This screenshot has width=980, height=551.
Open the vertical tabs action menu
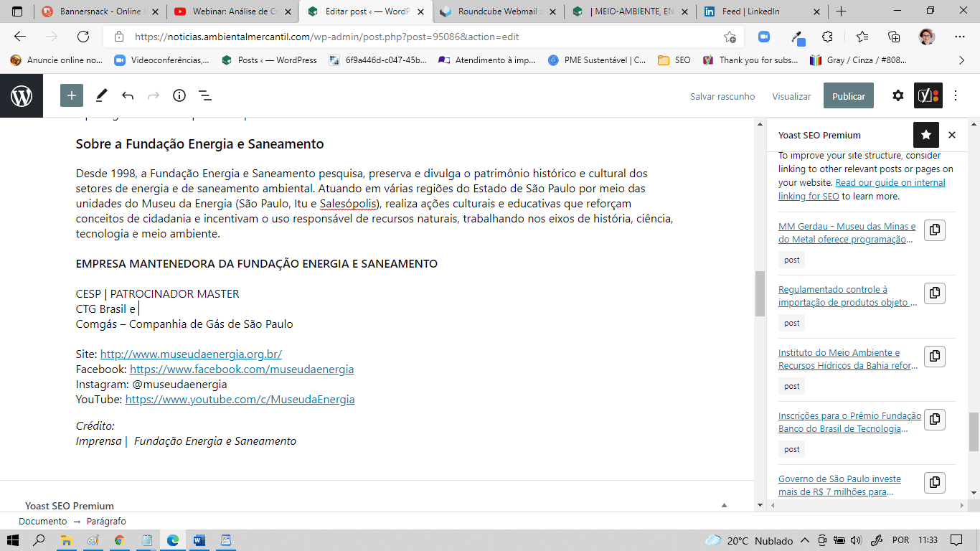(x=17, y=11)
